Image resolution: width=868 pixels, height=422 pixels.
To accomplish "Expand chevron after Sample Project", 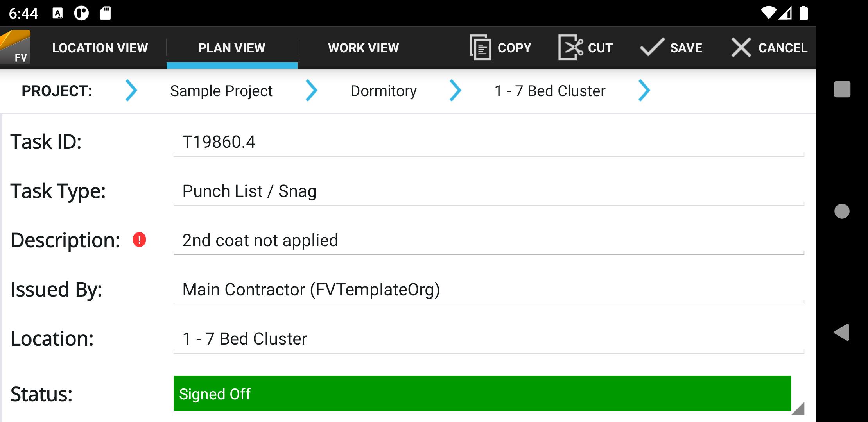I will [x=311, y=91].
